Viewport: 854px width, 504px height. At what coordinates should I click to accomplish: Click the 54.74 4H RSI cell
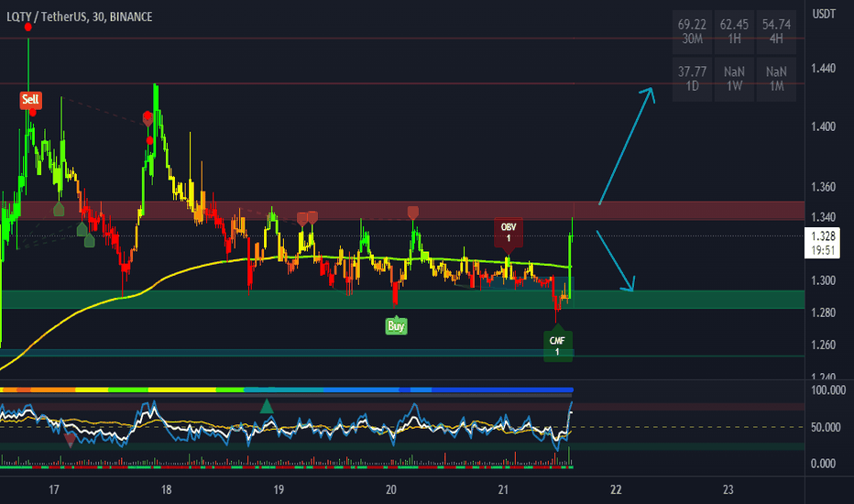point(776,32)
